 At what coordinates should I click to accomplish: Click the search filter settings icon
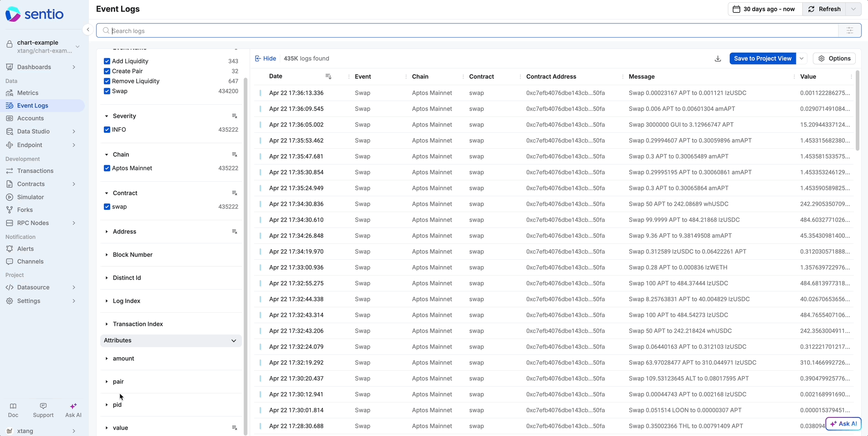[849, 31]
